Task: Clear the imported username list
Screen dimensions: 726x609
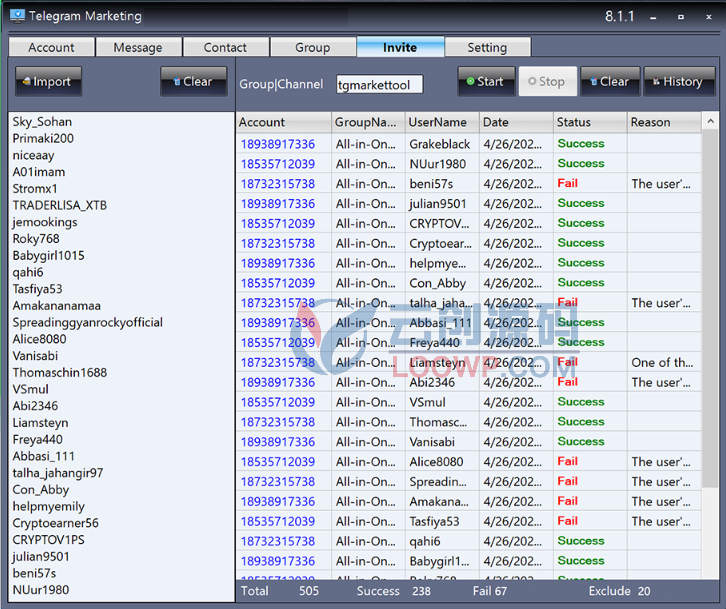Action: [194, 82]
